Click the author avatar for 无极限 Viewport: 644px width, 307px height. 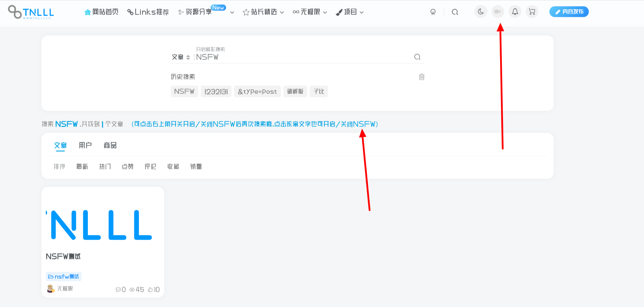[x=51, y=289]
